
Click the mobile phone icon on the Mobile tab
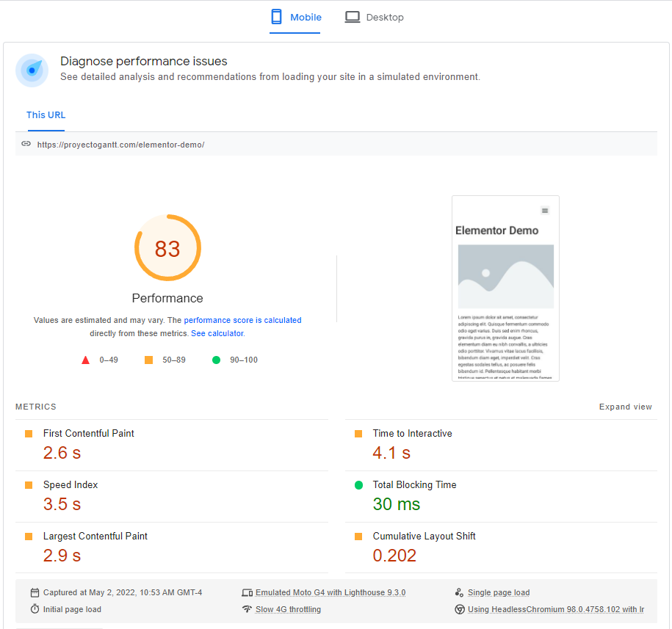pos(277,16)
